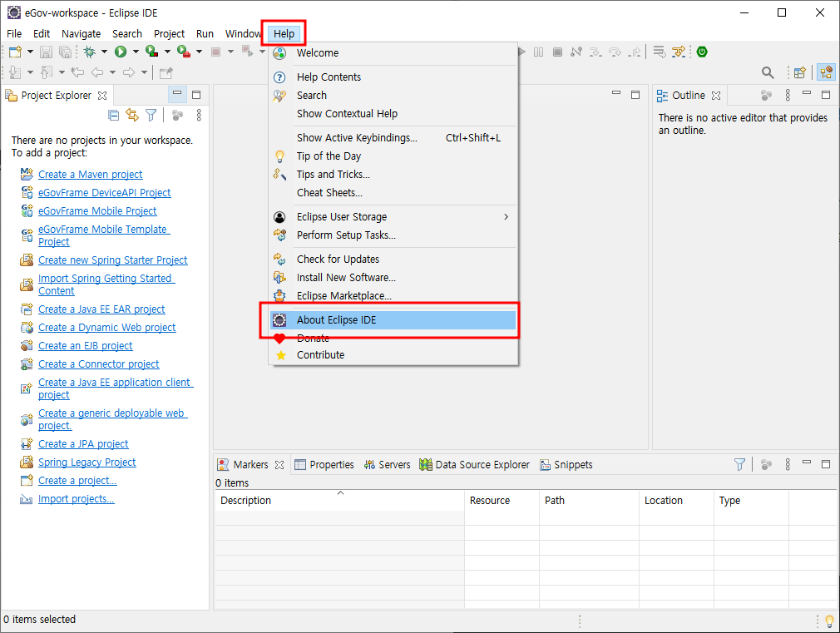
Task: Click Create a Dynamic Web project link
Action: coord(106,328)
